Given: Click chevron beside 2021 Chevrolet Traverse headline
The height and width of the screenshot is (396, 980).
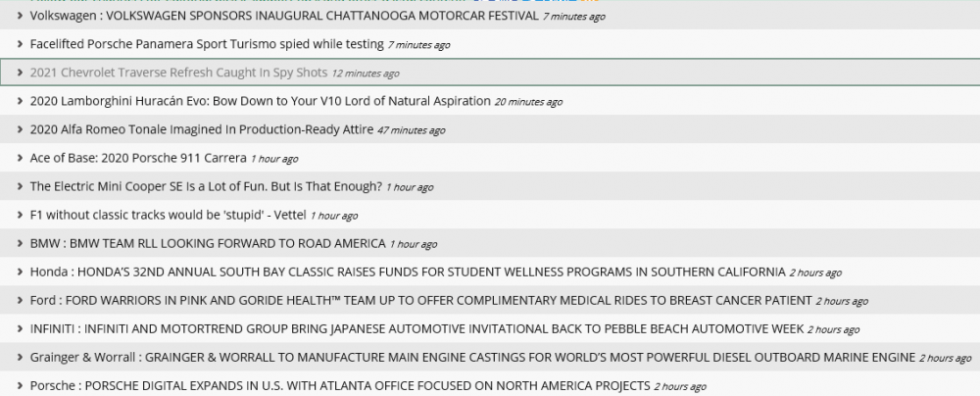Looking at the screenshot, I should pos(20,74).
